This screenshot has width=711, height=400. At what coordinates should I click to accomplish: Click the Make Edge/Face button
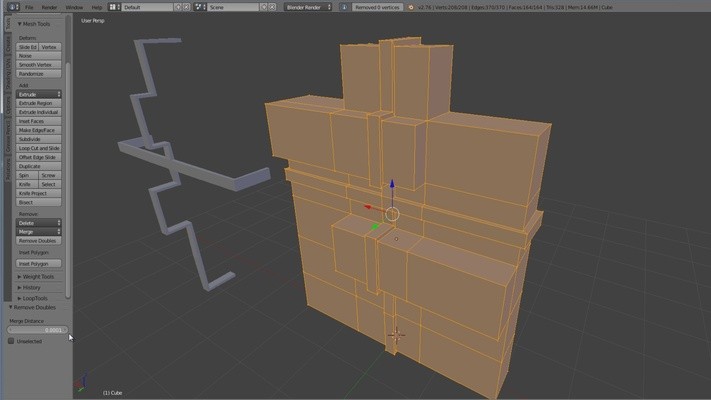coord(39,130)
